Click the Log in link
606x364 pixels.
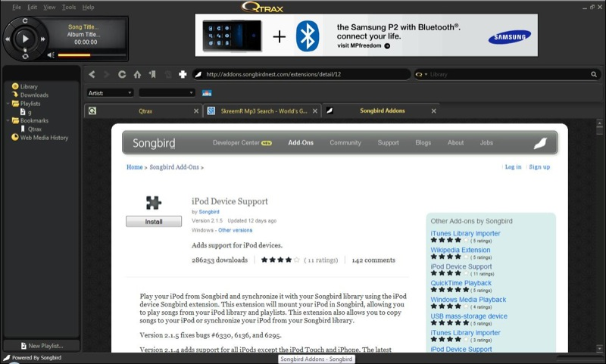click(513, 166)
